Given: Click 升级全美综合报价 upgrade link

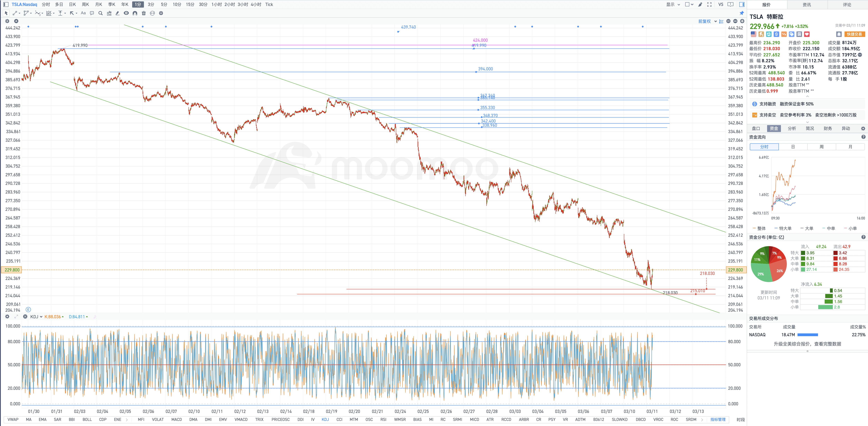Looking at the screenshot, I should pos(807,344).
